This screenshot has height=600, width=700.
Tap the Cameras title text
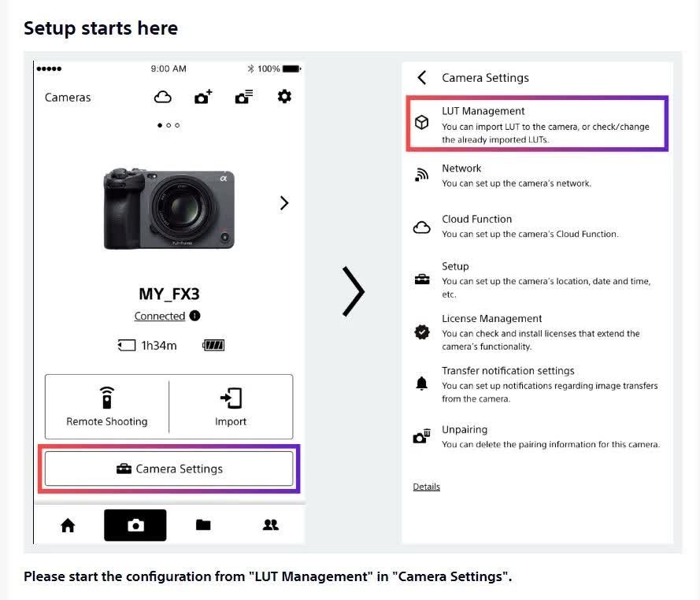click(68, 98)
